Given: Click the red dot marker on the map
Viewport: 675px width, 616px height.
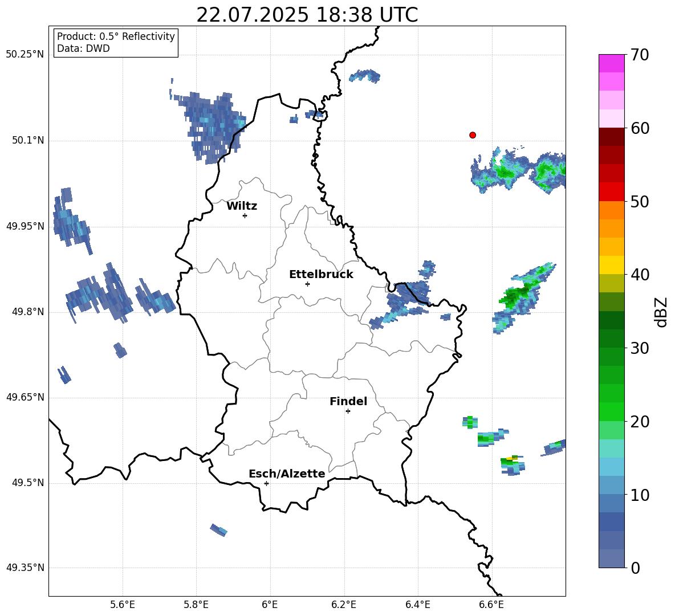Looking at the screenshot, I should pyautogui.click(x=473, y=135).
